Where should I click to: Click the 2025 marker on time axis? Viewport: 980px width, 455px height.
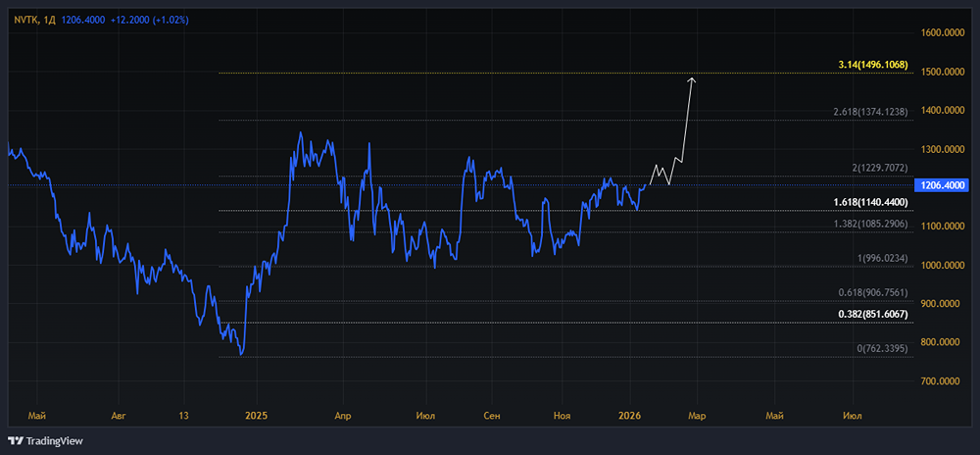[257, 416]
